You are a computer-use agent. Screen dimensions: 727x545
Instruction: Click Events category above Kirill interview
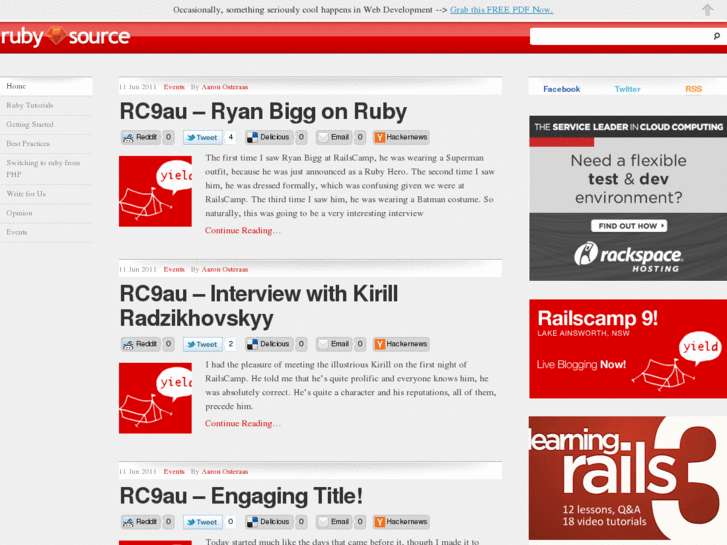[174, 269]
